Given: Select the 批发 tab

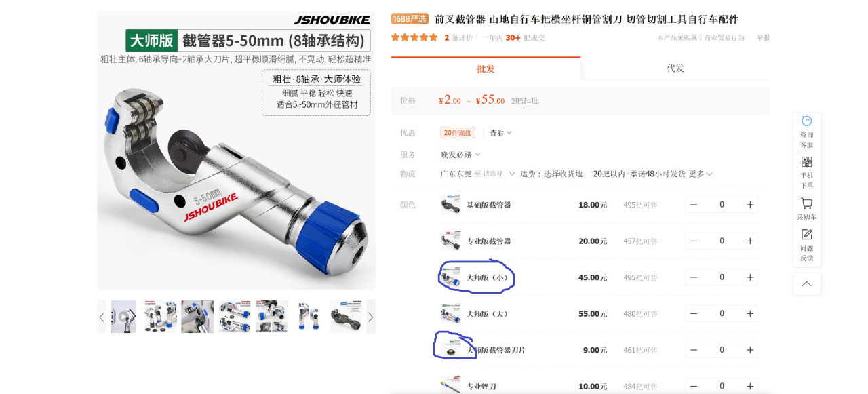Looking at the screenshot, I should click(x=486, y=68).
